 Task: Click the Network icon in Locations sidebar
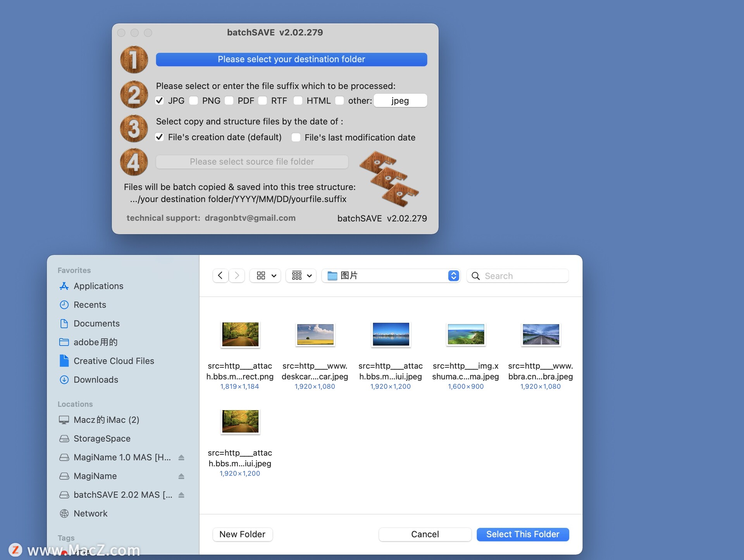click(64, 512)
